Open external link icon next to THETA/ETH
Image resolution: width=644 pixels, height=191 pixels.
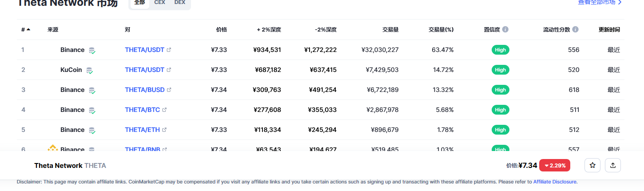[x=164, y=130]
